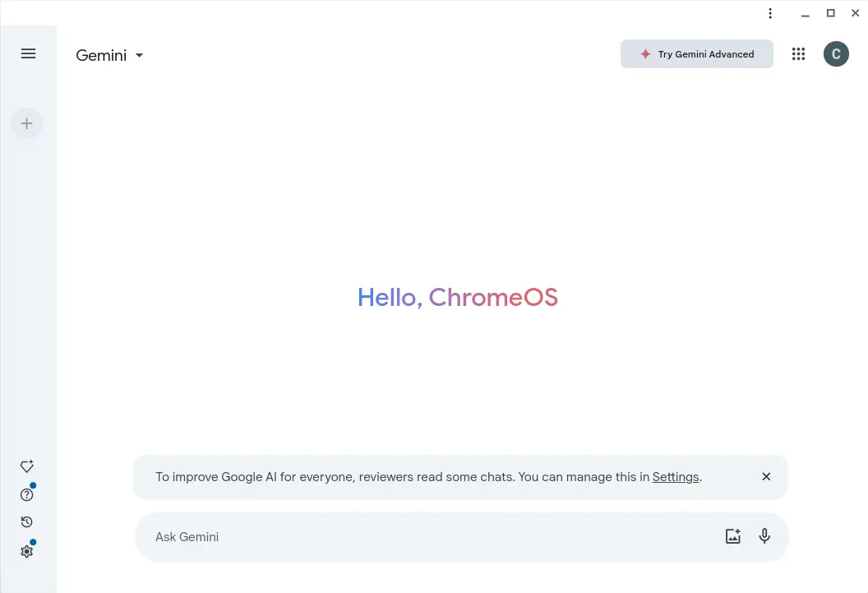Maximize the Gemini window
The width and height of the screenshot is (868, 593).
tap(831, 13)
